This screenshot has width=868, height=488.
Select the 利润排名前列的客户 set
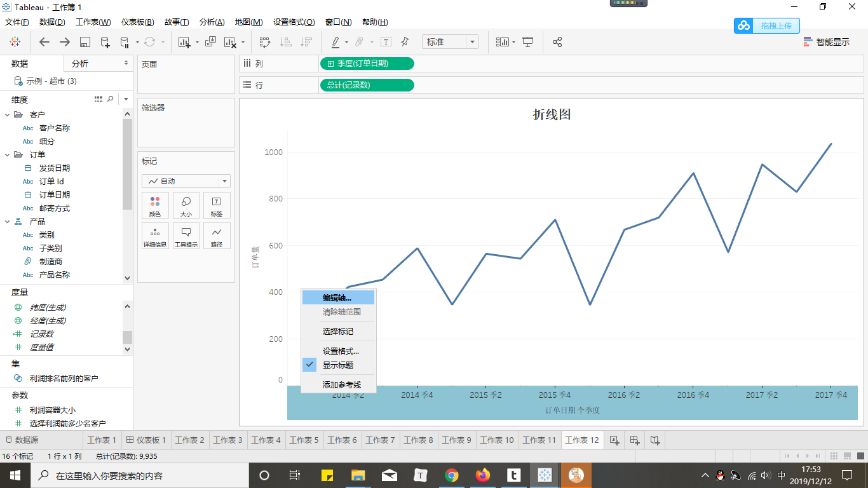click(64, 378)
